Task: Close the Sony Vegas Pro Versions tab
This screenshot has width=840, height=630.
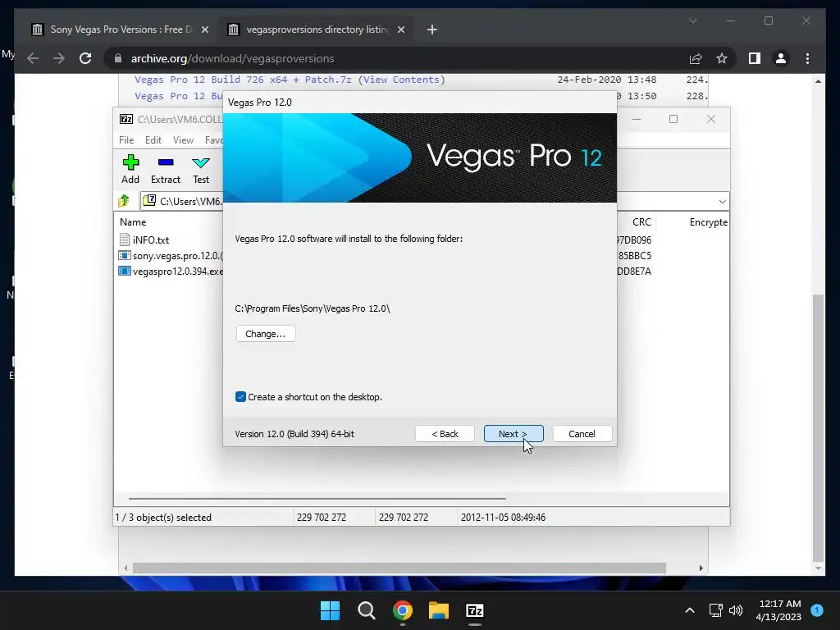Action: click(204, 30)
